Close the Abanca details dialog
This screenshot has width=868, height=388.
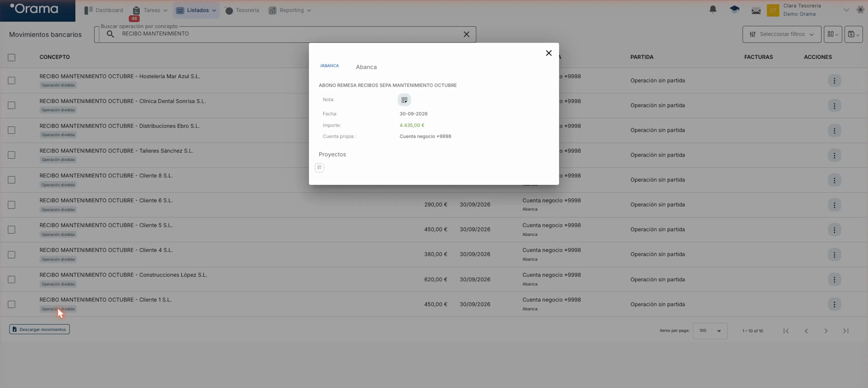[x=549, y=53]
